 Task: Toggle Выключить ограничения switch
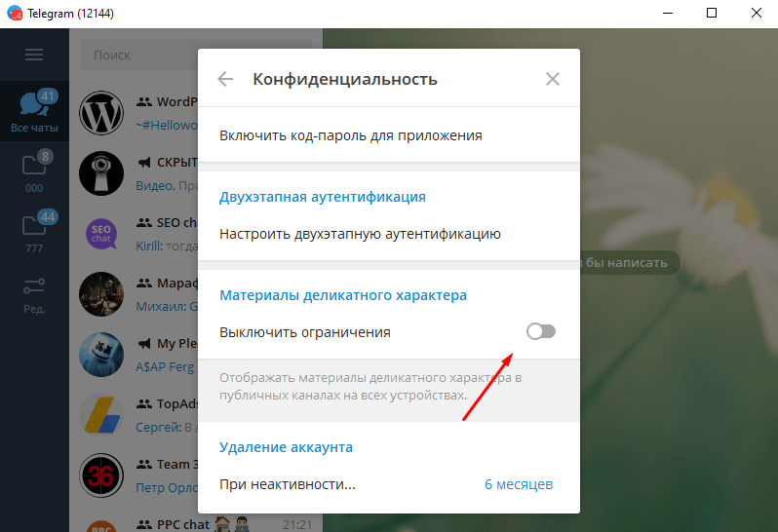[541, 331]
